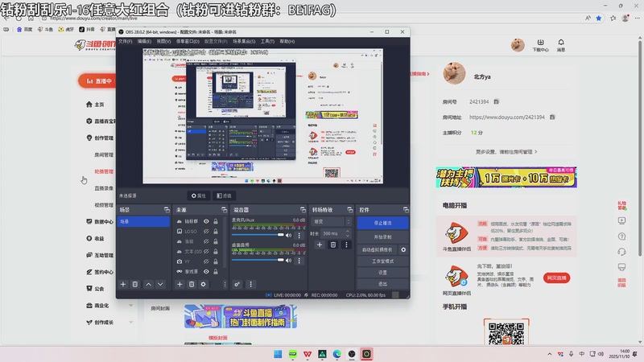The height and width of the screenshot is (362, 644).
Task: Click the red 网页直播 button
Action: (556, 278)
